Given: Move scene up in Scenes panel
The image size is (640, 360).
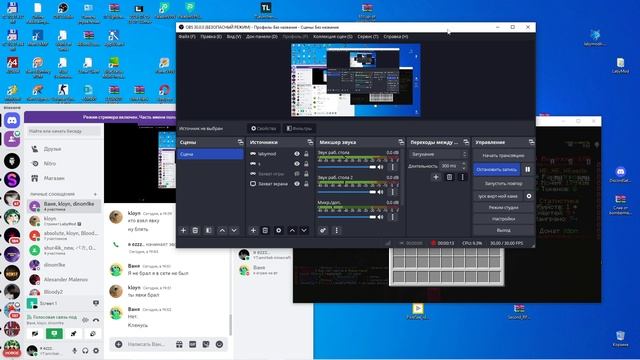Looking at the screenshot, I should pos(222,231).
